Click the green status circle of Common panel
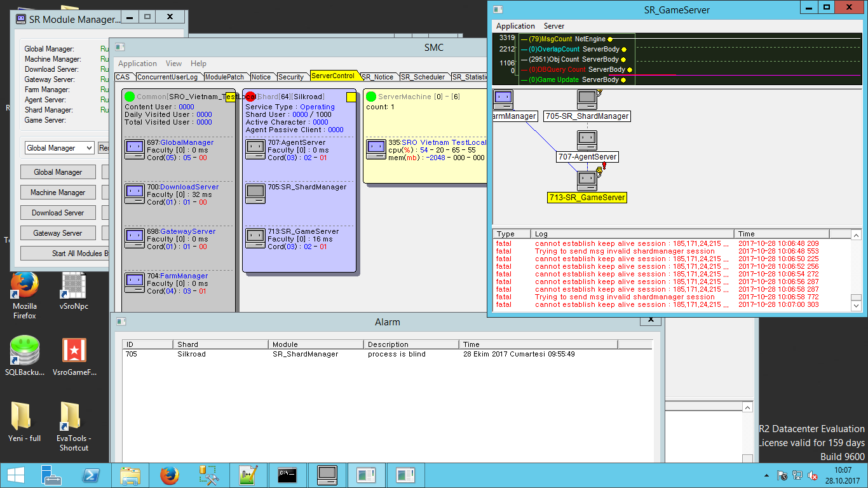 tap(130, 97)
